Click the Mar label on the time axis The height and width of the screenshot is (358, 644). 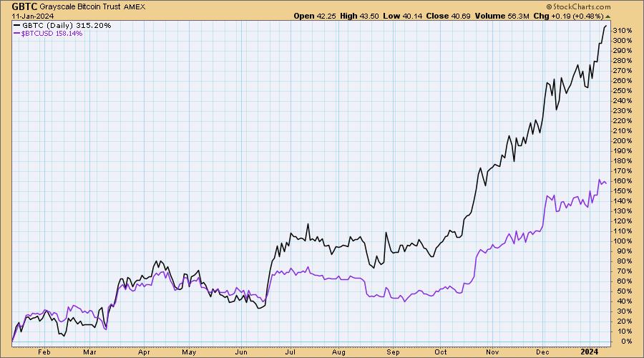(x=89, y=352)
